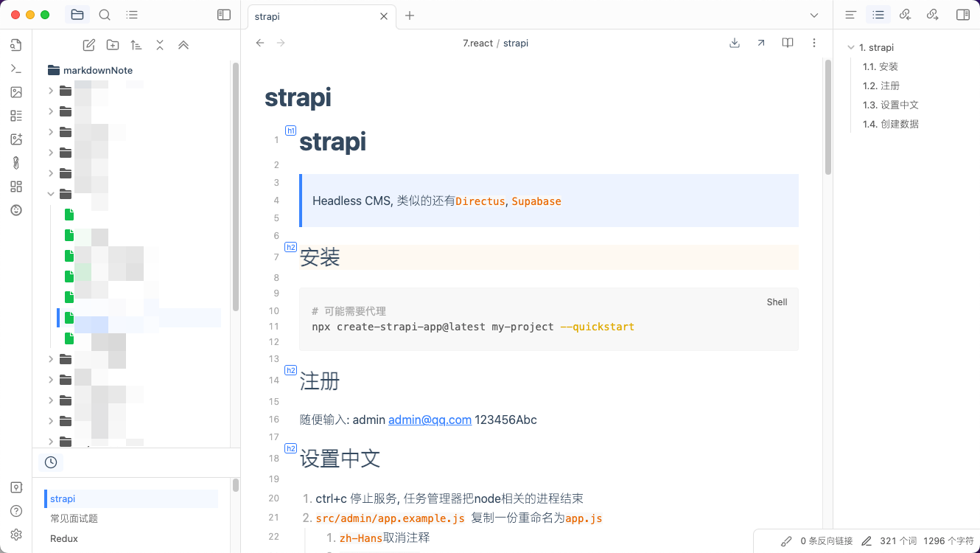
Task: Open the file explorer folder icon
Action: (77, 15)
